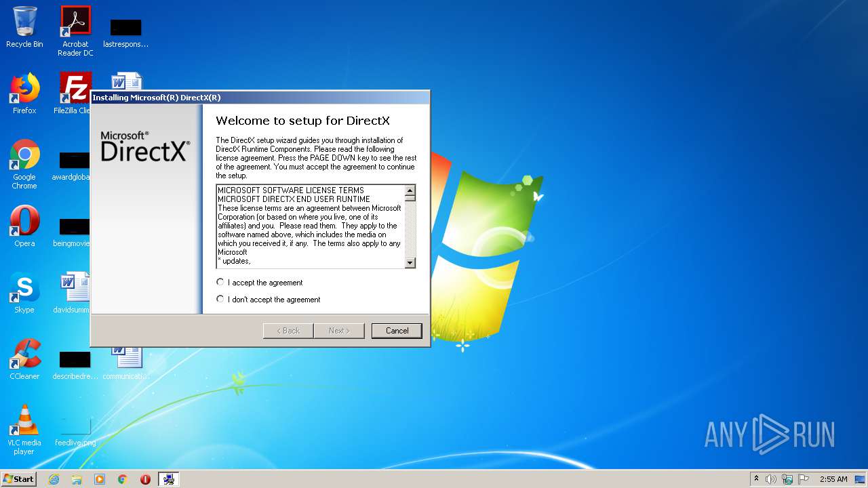The image size is (868, 488).
Task: Open the communicatio Word document
Action: coord(126,363)
